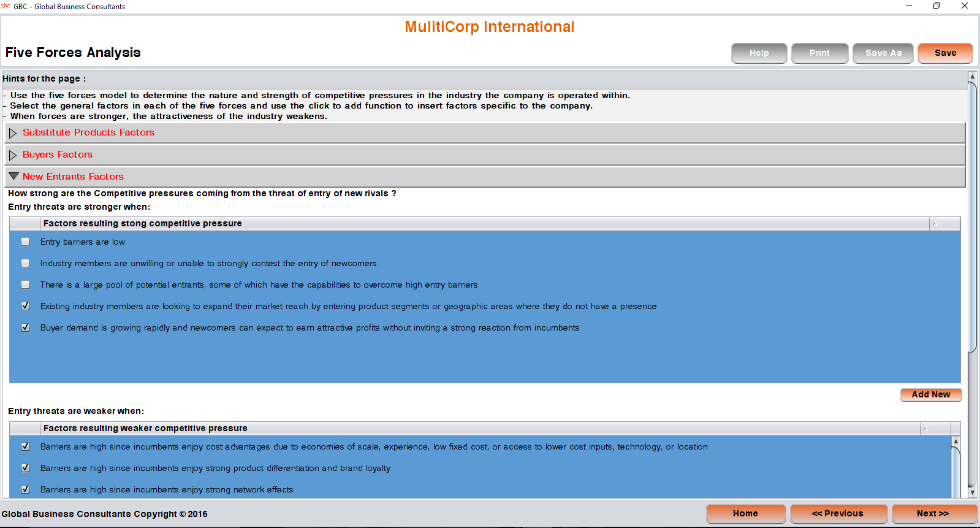Close the GBC window
The image size is (980, 528).
[965, 6]
